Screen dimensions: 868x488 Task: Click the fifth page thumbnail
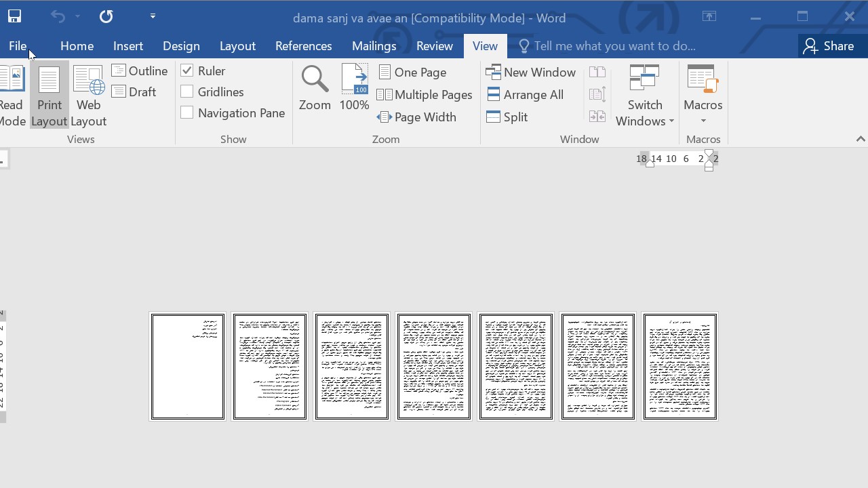(516, 366)
